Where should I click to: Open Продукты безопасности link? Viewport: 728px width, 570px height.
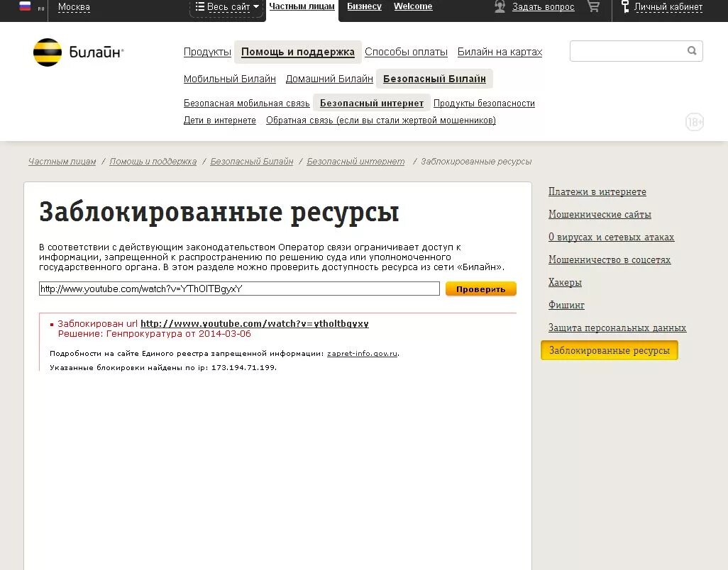click(484, 104)
